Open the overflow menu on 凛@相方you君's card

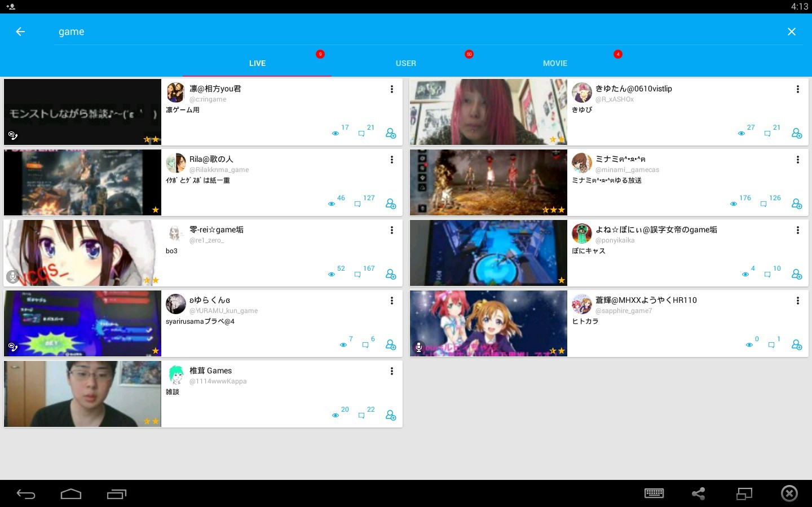coord(391,89)
